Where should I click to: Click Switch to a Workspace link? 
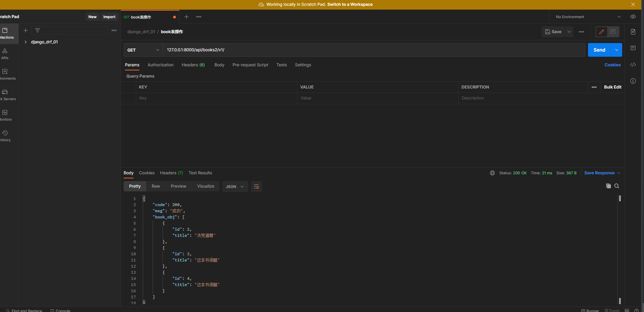coord(350,4)
